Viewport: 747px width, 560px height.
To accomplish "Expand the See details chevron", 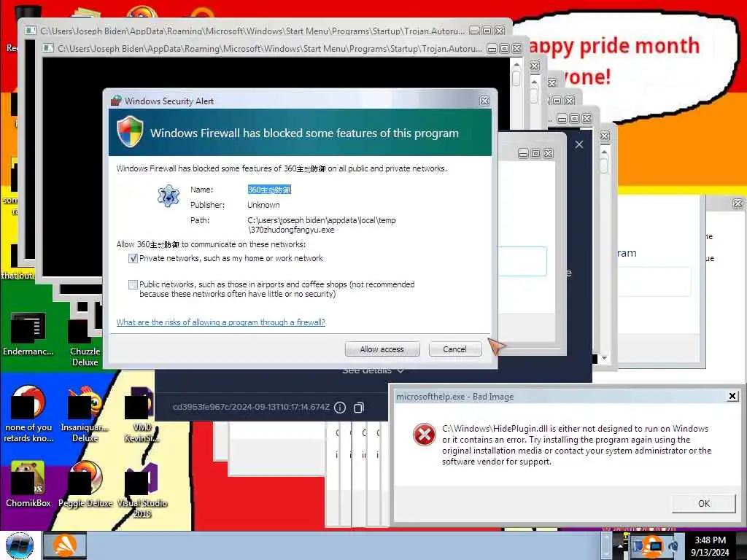I will pos(400,370).
